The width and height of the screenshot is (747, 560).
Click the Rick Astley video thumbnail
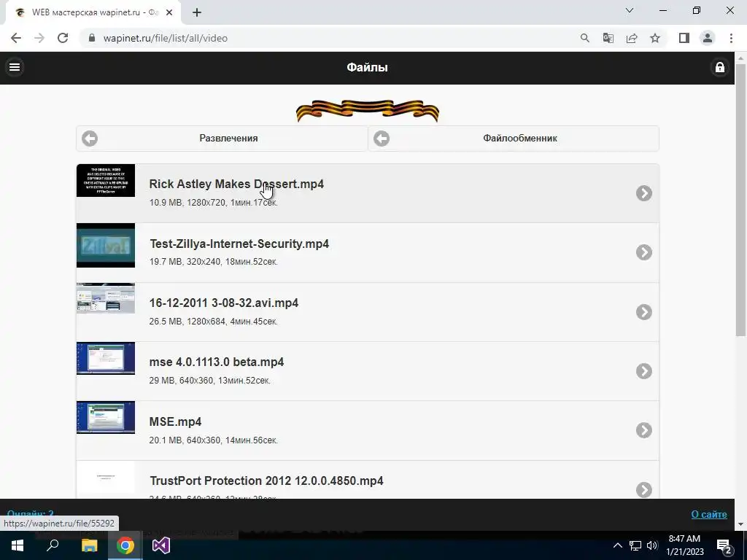coord(106,181)
